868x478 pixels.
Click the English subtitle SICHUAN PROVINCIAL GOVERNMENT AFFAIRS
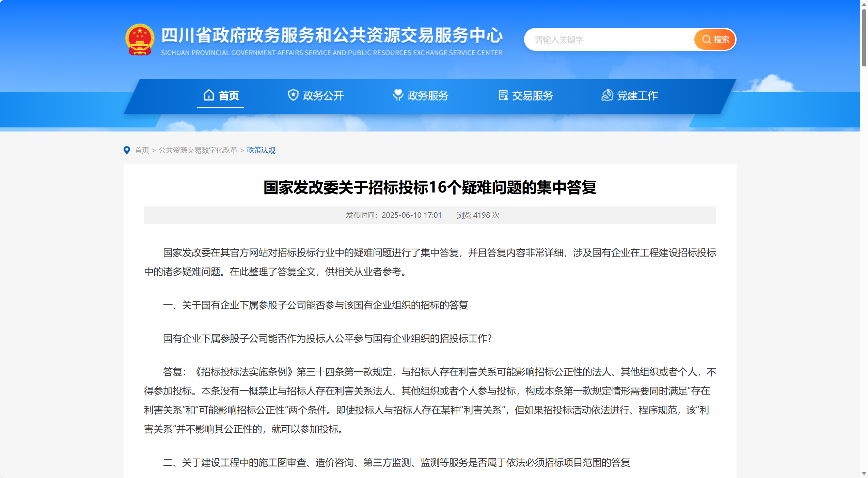tap(332, 53)
